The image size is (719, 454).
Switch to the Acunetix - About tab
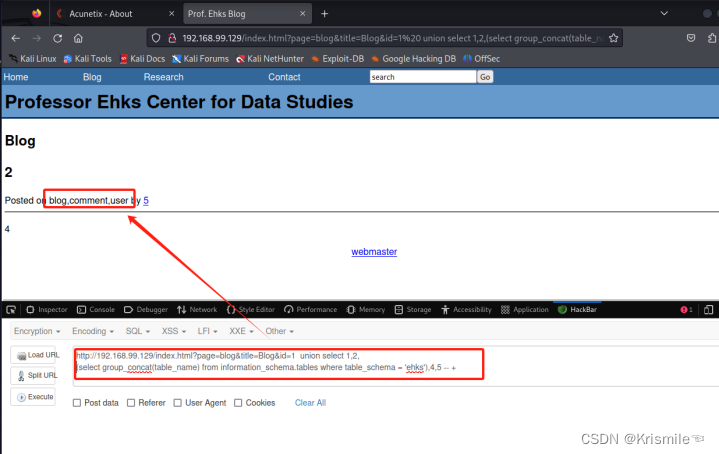coord(115,14)
